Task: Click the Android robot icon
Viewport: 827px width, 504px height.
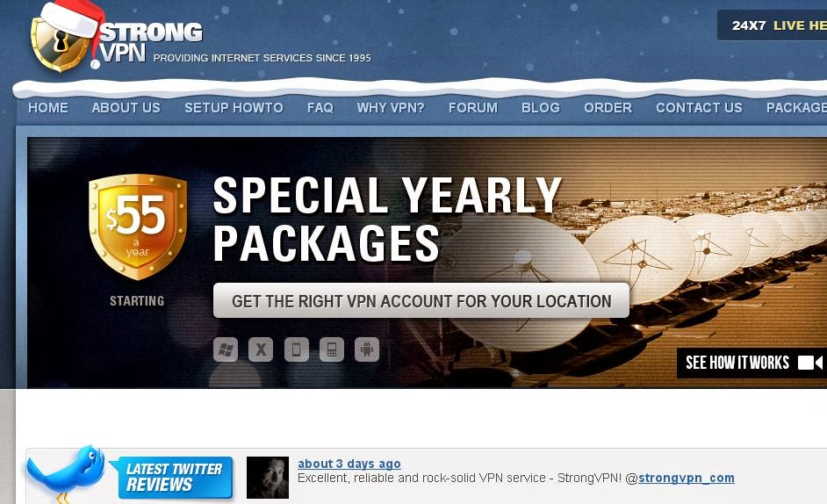Action: click(367, 349)
